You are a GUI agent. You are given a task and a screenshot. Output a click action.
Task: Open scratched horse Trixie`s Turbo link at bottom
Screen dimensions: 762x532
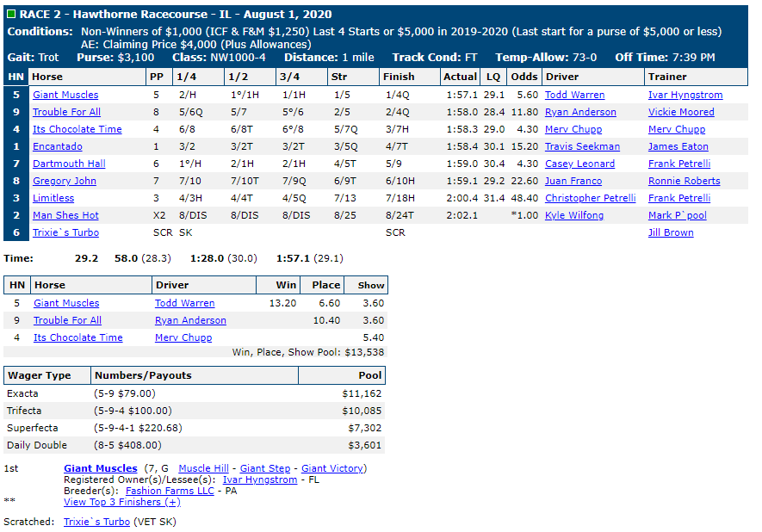[x=96, y=522]
